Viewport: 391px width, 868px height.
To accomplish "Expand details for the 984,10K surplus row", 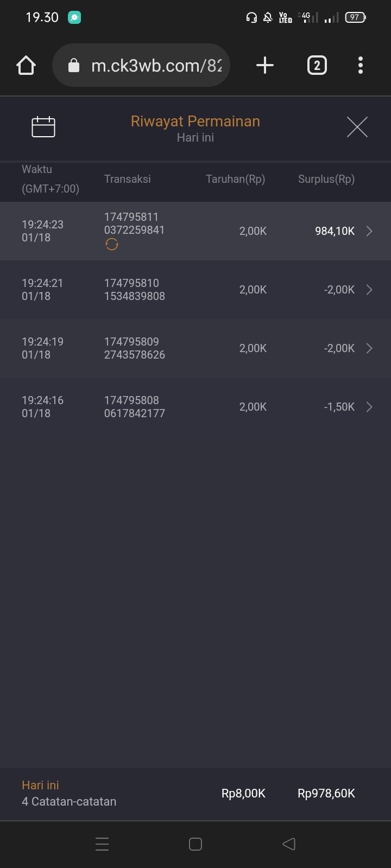I will coord(369,231).
